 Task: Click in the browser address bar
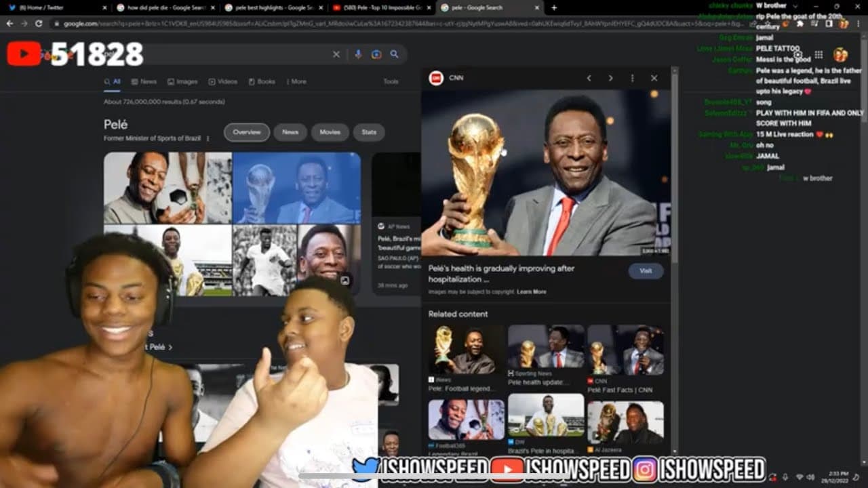point(407,23)
